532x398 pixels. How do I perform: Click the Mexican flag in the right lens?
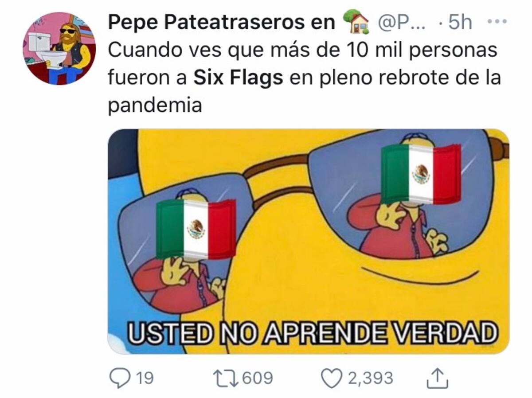click(x=420, y=174)
